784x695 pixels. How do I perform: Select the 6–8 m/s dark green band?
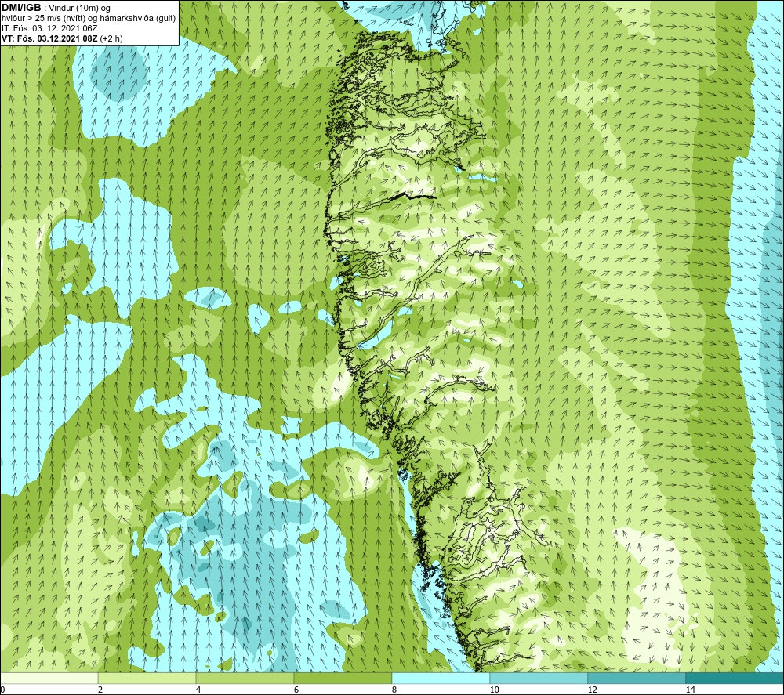[x=343, y=679]
